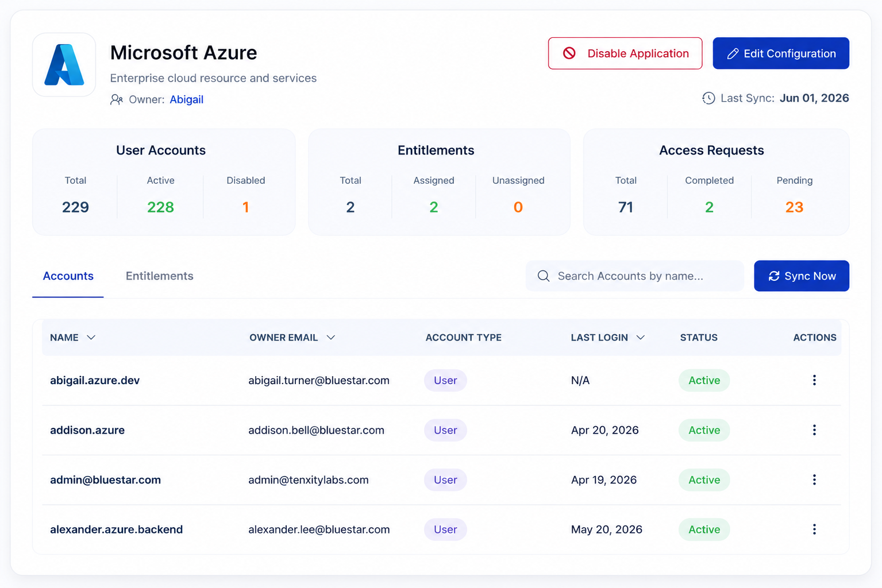Click last login date Apr 19, 2026

click(604, 479)
